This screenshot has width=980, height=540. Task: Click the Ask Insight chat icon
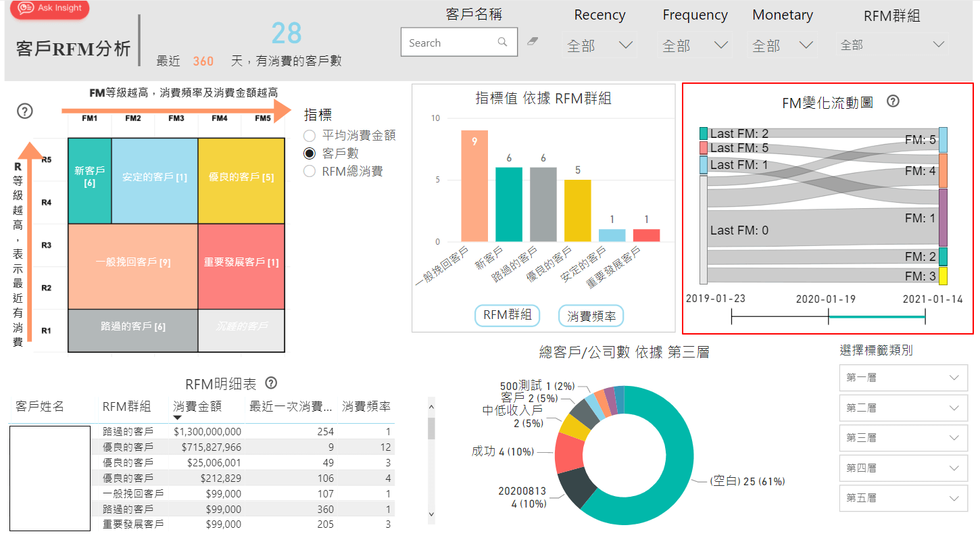coord(26,8)
